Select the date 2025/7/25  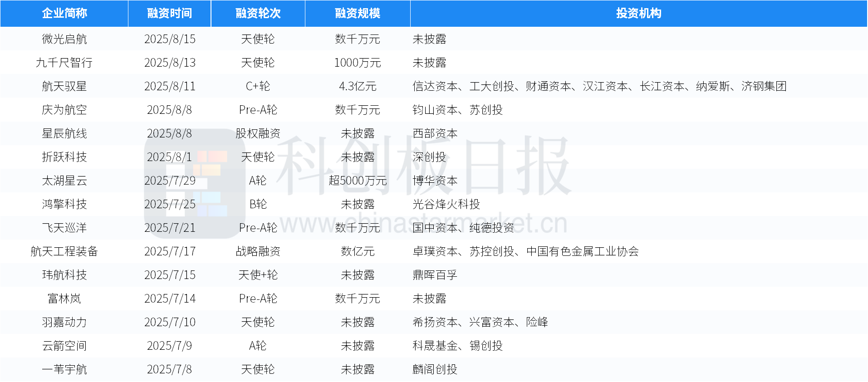coord(170,204)
